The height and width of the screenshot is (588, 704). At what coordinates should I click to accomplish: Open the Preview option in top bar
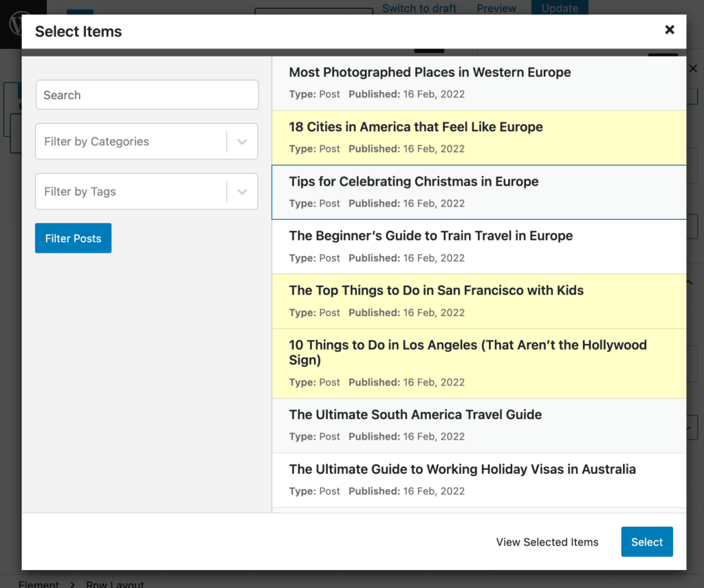tap(496, 8)
